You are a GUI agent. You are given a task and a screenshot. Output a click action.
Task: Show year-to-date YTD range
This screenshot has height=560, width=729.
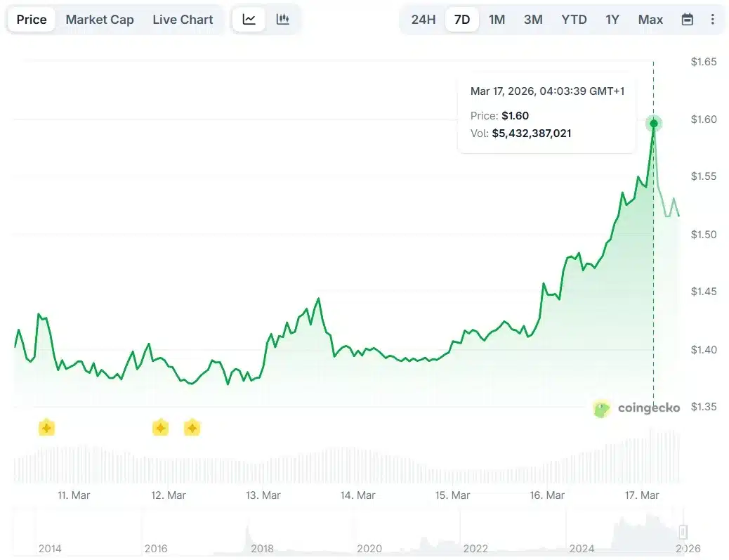[574, 20]
